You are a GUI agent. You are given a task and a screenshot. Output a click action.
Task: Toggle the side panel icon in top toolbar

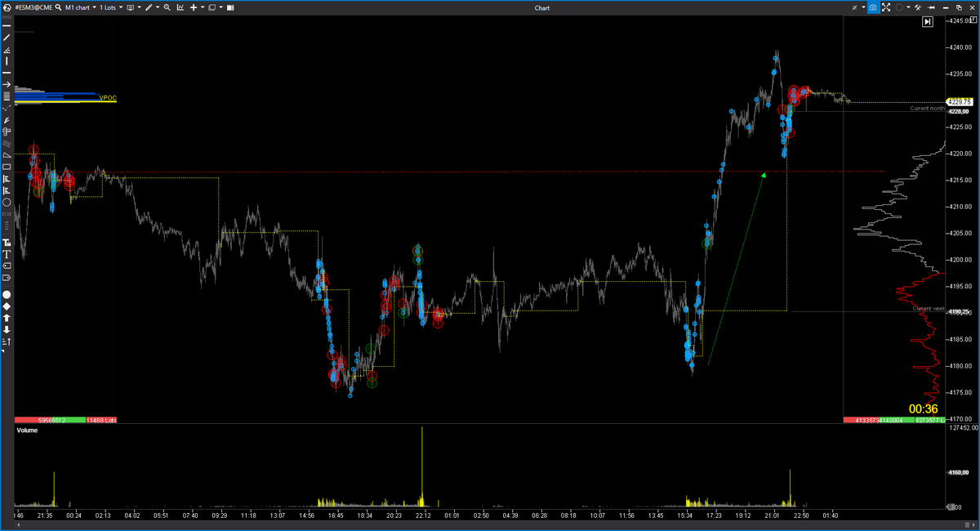coord(230,7)
